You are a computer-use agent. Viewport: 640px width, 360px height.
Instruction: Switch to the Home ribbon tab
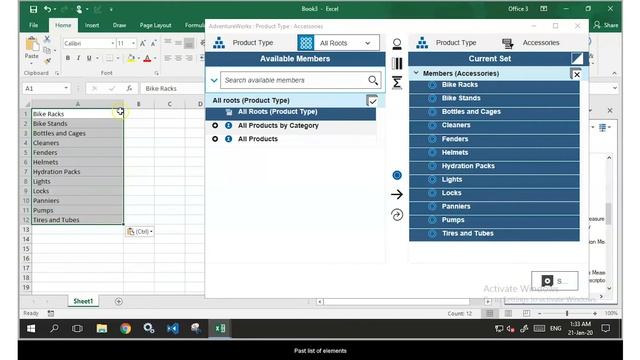pos(63,25)
